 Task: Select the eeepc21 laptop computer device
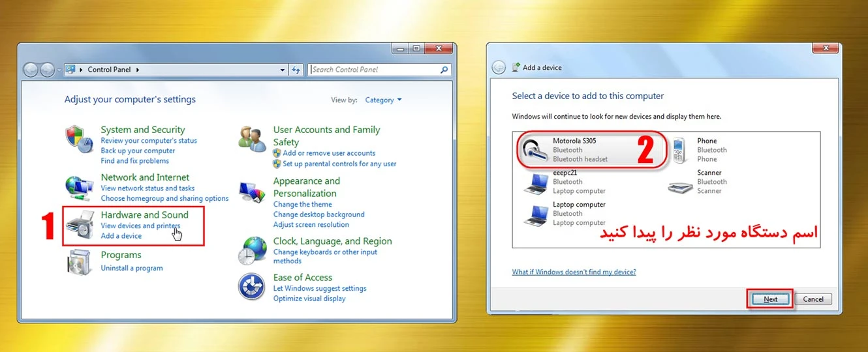point(566,182)
